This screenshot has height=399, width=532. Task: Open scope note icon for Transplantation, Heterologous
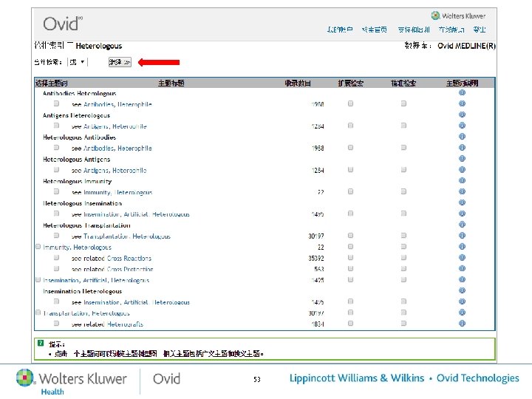tap(462, 313)
